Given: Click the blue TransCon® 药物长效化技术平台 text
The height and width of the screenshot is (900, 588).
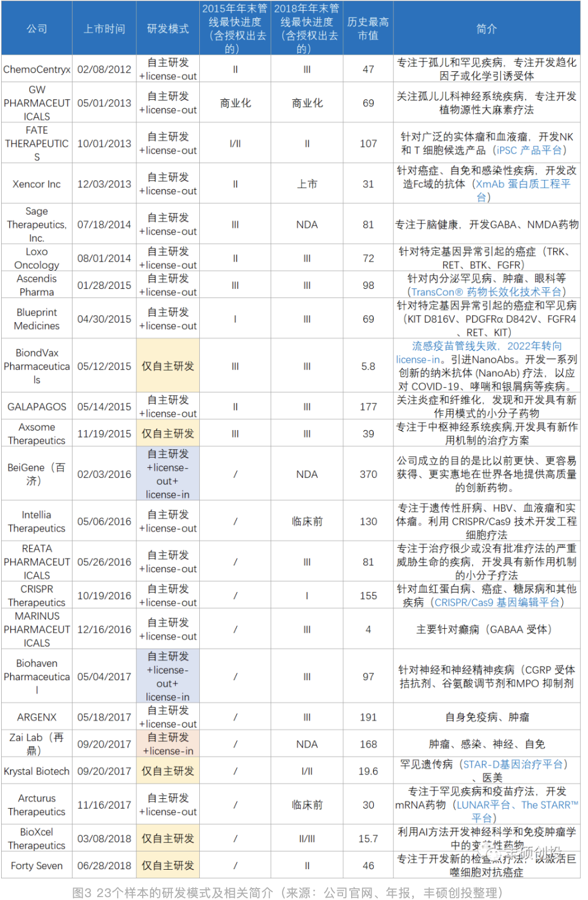Looking at the screenshot, I should point(486,292).
